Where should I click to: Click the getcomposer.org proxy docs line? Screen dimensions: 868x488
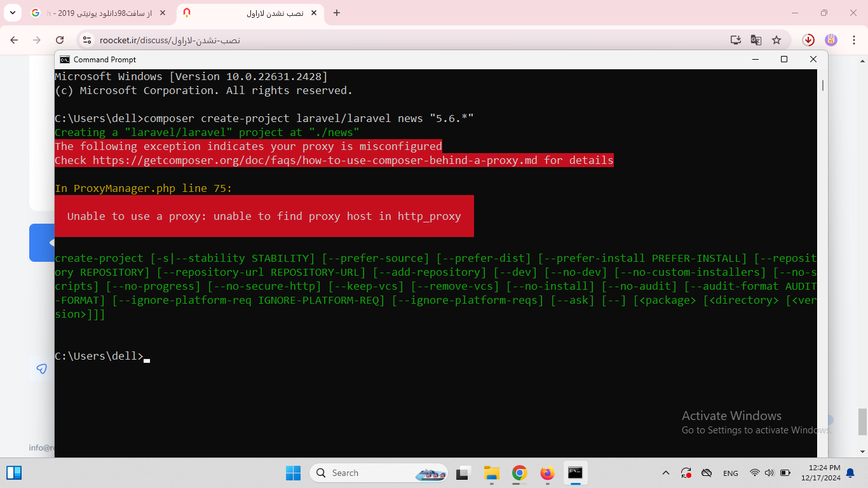coord(334,160)
